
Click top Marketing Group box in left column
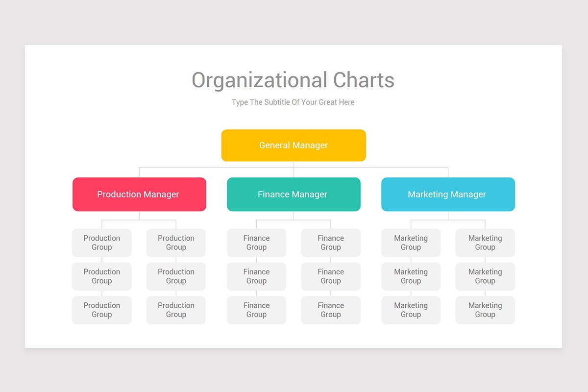411,243
